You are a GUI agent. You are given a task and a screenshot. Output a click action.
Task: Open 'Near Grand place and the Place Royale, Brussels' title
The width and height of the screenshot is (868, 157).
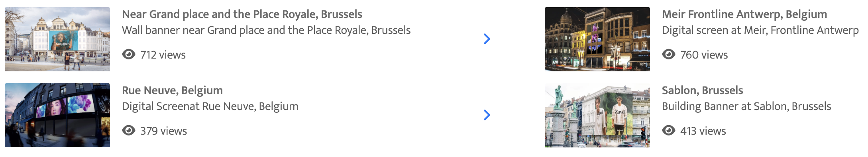(x=242, y=14)
